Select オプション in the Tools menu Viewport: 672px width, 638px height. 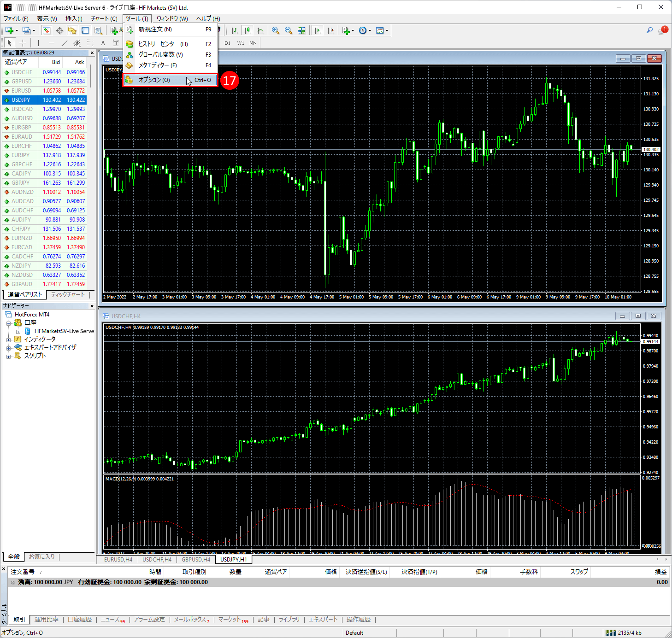click(154, 80)
